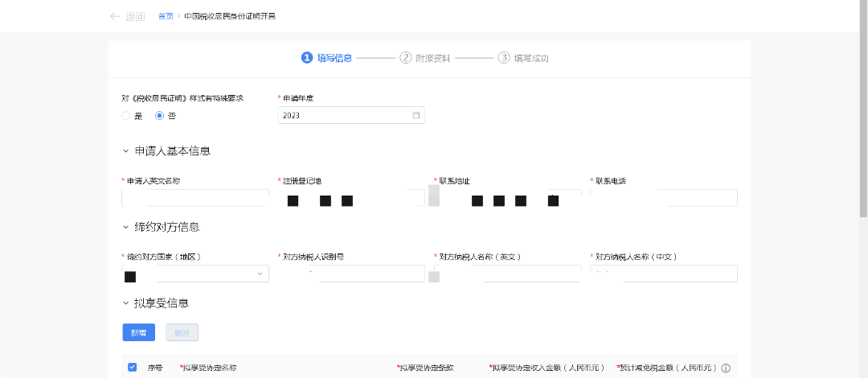868x379 pixels.
Task: Collapse the 申请人基本信息 section
Action: point(125,151)
